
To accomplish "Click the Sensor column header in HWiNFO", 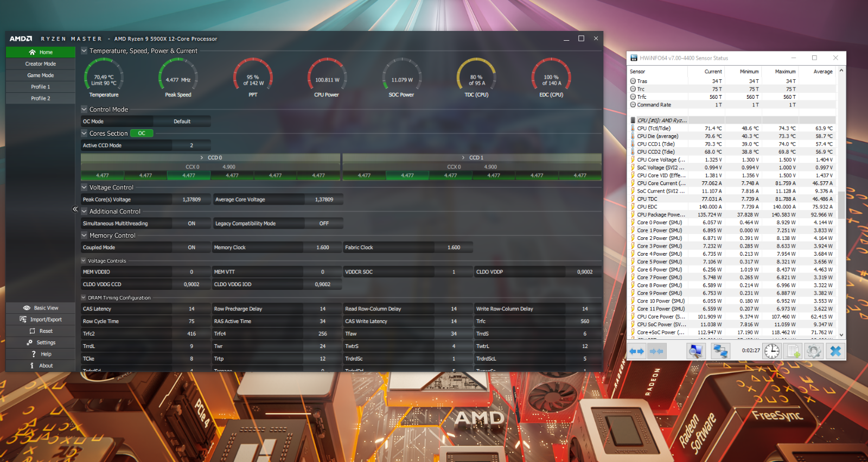I will [x=658, y=71].
